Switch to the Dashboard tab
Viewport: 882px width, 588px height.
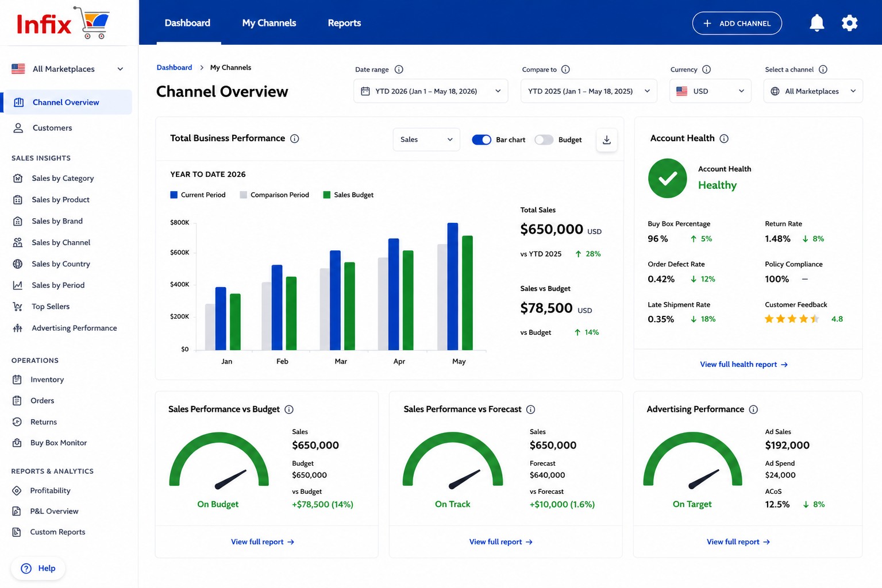click(x=187, y=23)
